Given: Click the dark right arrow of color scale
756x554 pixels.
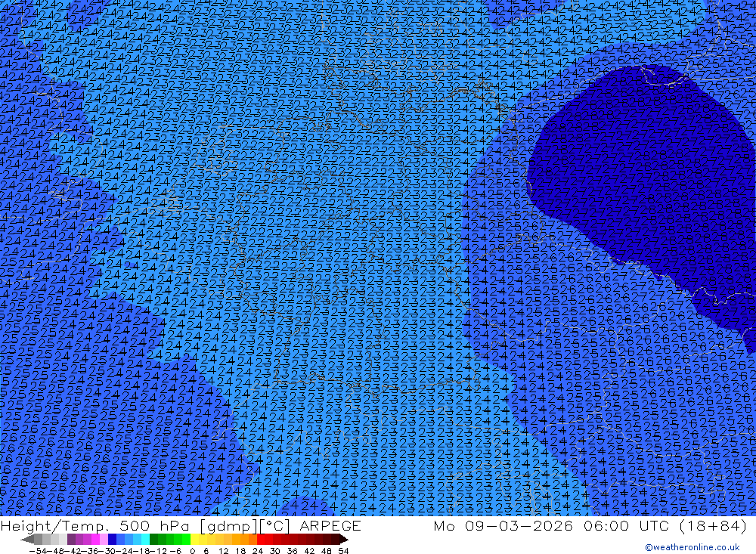Looking at the screenshot, I should click(x=344, y=540).
